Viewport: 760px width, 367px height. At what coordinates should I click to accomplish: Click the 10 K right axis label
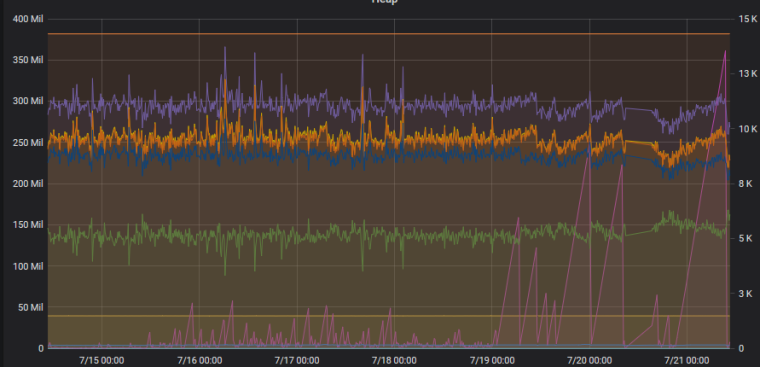[x=747, y=129]
